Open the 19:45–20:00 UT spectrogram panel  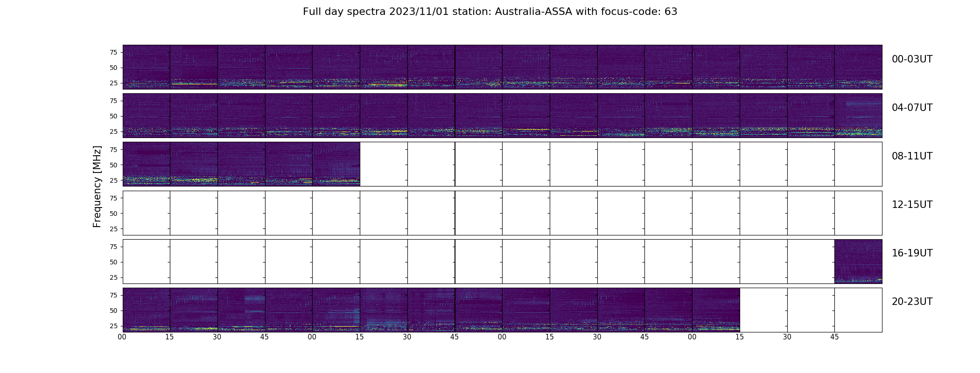858,262
